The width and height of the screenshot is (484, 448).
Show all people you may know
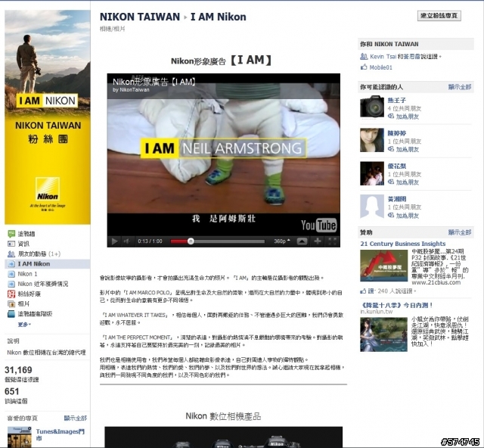[x=460, y=87]
